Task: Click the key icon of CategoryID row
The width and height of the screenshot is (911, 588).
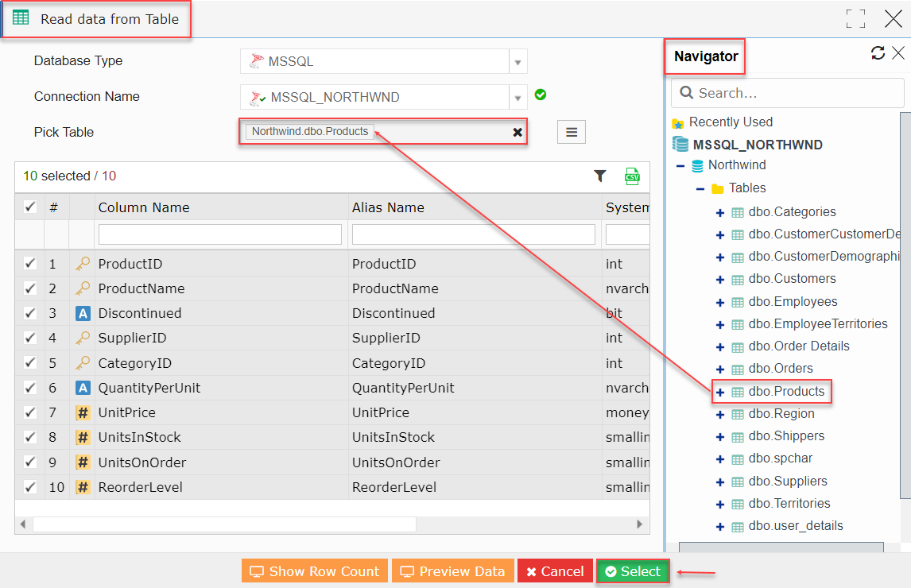Action: [83, 363]
